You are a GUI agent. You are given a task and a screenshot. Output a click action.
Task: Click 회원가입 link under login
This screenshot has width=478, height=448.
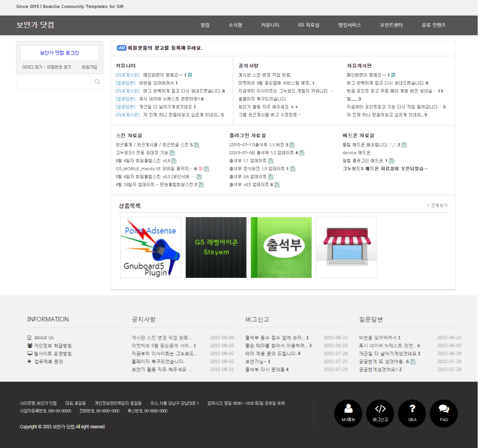tap(89, 67)
